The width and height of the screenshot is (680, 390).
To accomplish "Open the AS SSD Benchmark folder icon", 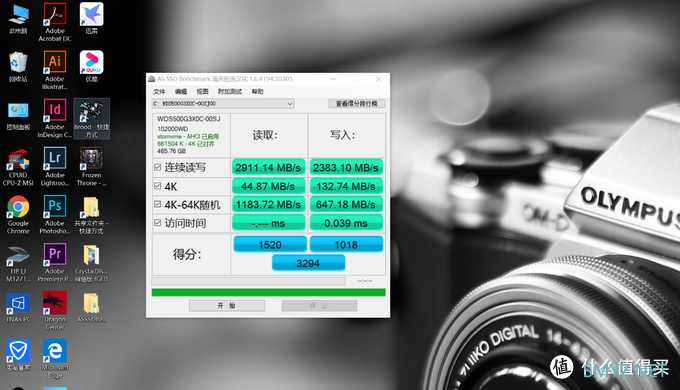I will [x=91, y=308].
